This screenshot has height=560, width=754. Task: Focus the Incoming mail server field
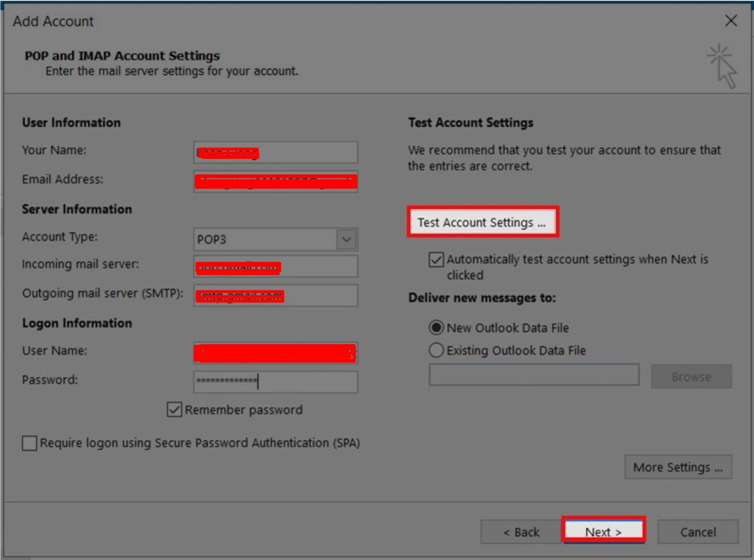[275, 267]
